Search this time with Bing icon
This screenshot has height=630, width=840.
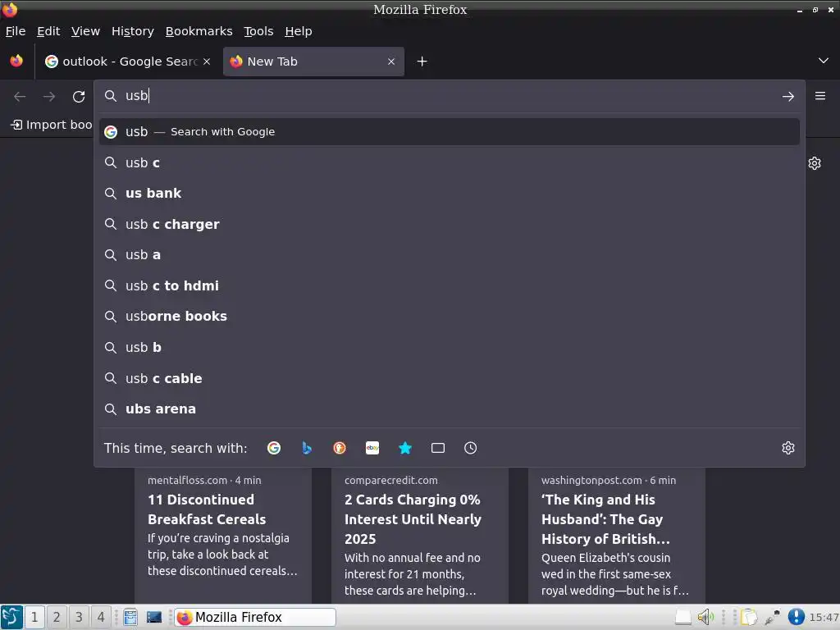click(x=307, y=448)
